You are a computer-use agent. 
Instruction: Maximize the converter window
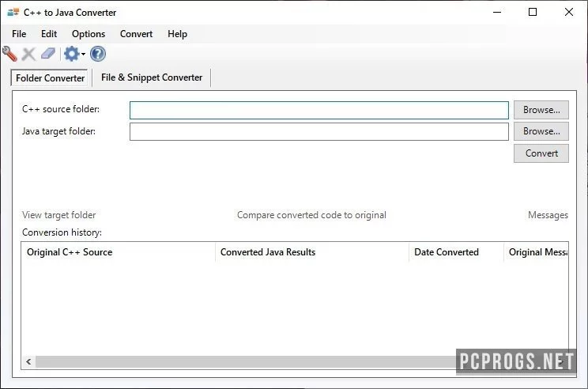(533, 12)
